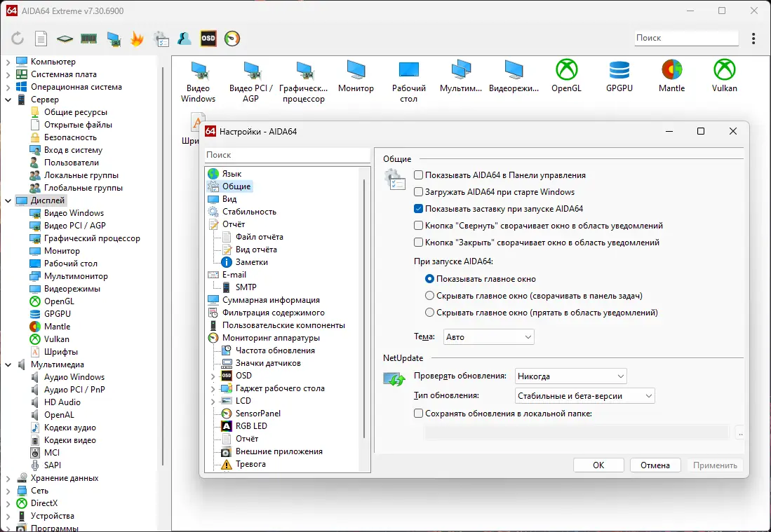
Task: Uncheck Показывать заставку при запуске AIDA64
Action: pos(418,208)
